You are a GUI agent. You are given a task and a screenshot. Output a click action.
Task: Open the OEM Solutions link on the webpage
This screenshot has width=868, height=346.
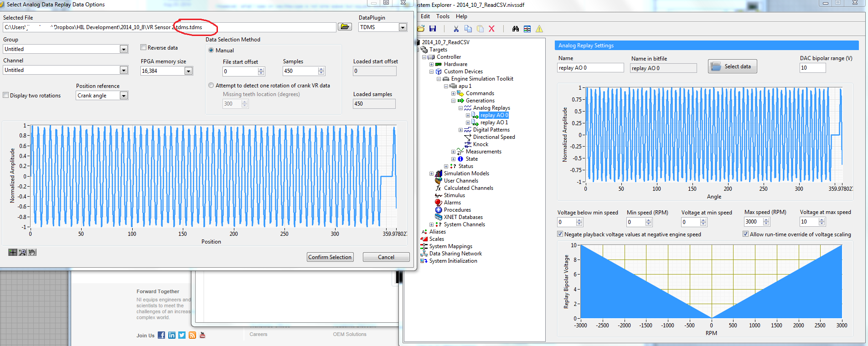[350, 334]
